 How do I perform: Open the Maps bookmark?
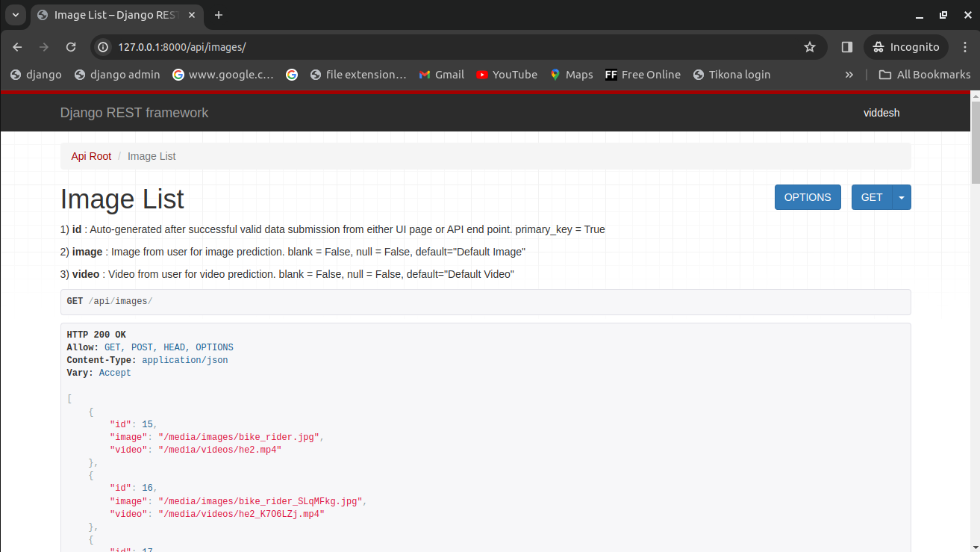[x=572, y=75]
